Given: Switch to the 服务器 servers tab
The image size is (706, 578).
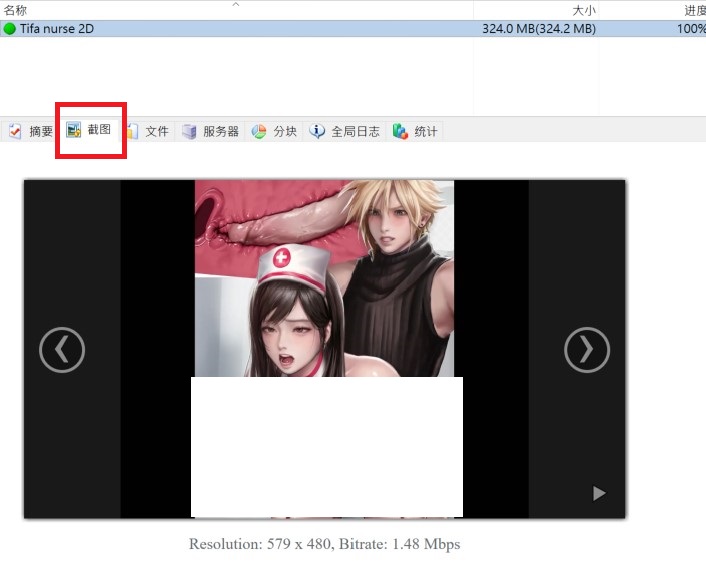Looking at the screenshot, I should click(x=210, y=131).
